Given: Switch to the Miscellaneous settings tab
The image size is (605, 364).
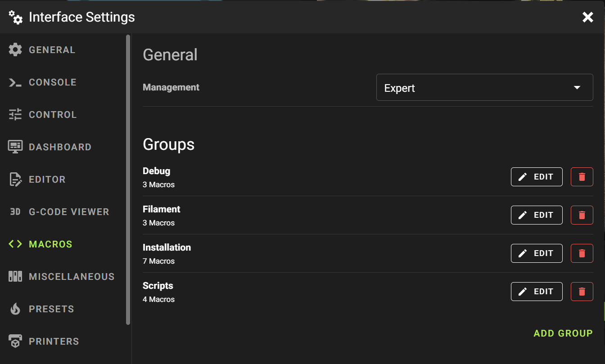Looking at the screenshot, I should [72, 277].
